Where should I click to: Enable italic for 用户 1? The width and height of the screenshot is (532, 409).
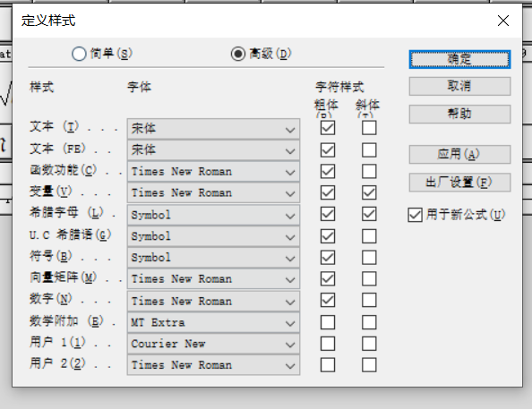pyautogui.click(x=369, y=344)
